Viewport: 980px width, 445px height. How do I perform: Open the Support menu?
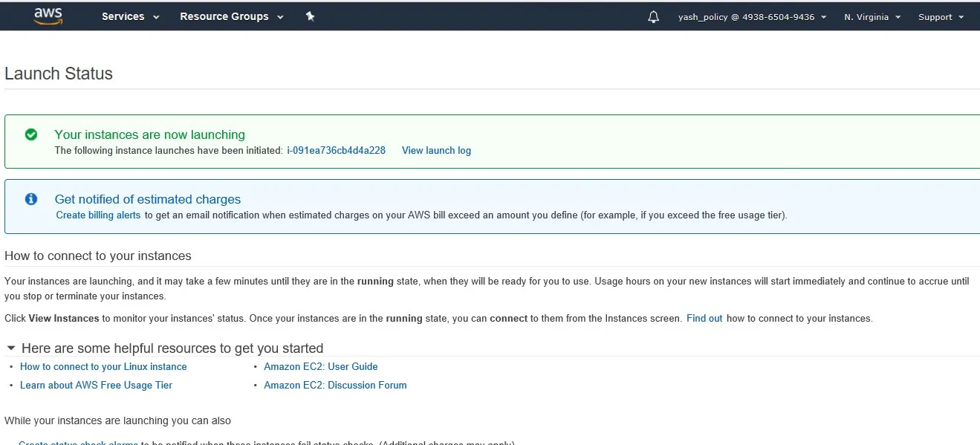pos(941,17)
